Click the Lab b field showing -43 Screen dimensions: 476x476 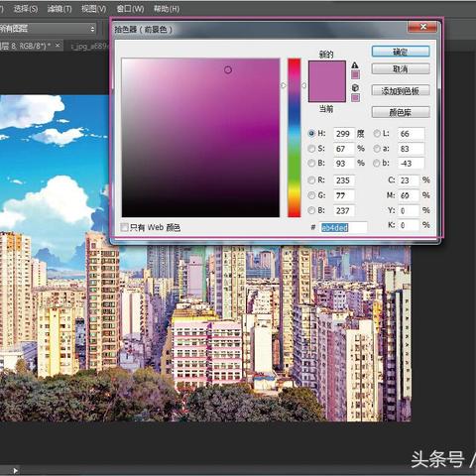point(411,164)
